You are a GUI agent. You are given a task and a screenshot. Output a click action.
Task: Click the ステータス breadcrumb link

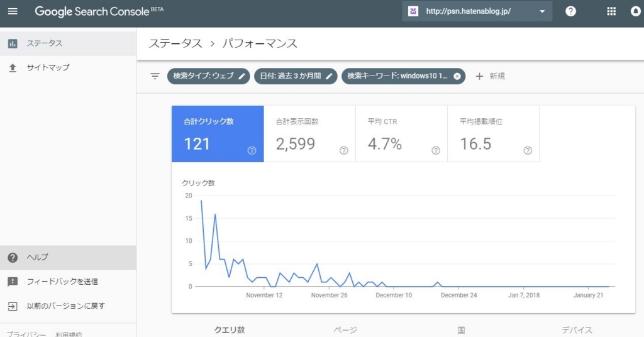pyautogui.click(x=175, y=43)
